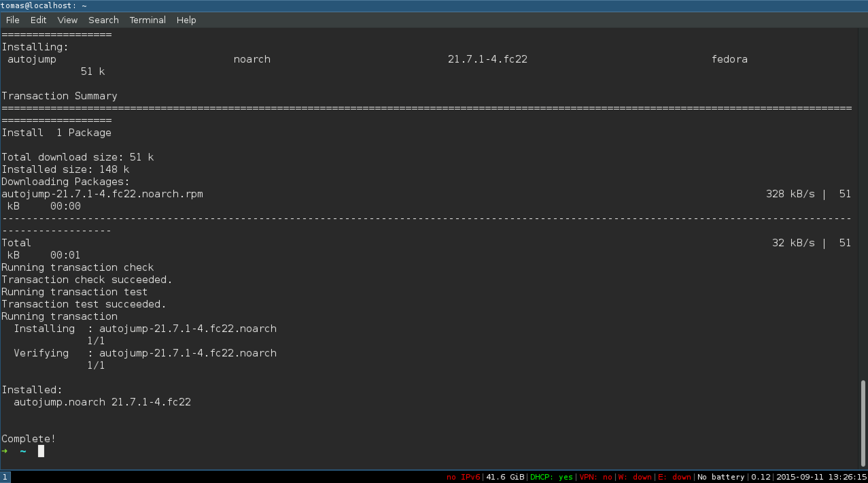
Task: Open the Search menu
Action: pyautogui.click(x=103, y=20)
